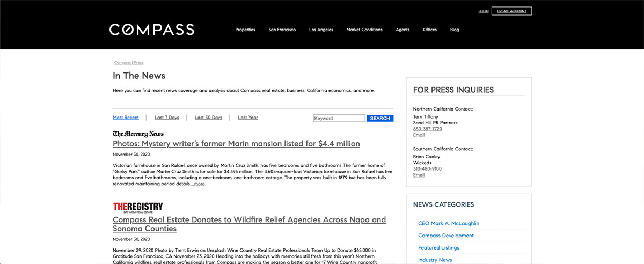Click The Registry logo
This screenshot has width=644, height=264.
tap(138, 208)
